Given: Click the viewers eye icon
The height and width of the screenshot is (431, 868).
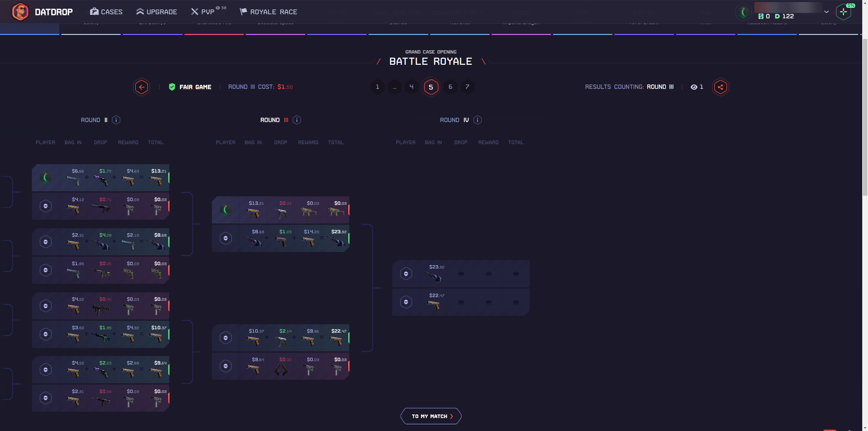Looking at the screenshot, I should (694, 87).
